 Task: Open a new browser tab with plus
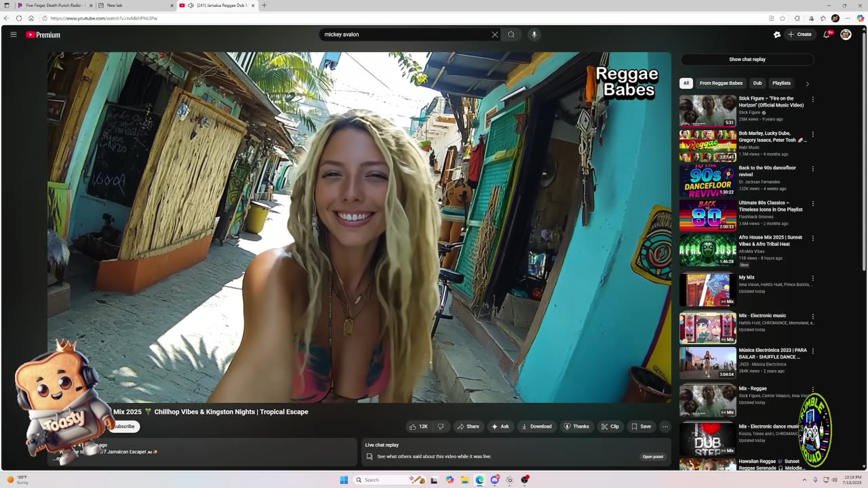point(264,5)
